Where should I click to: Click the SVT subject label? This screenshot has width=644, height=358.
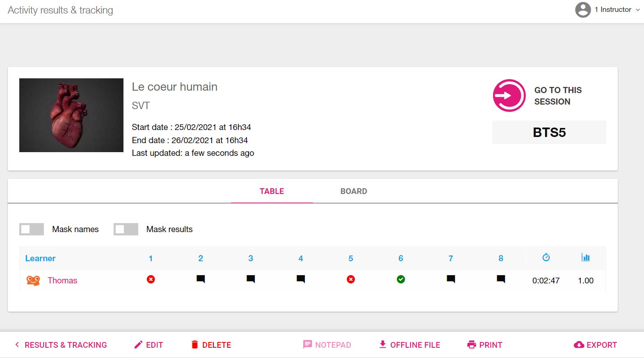pyautogui.click(x=141, y=106)
